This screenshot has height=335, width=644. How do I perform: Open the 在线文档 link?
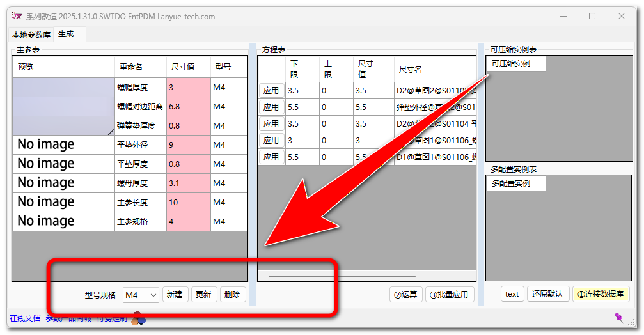pyautogui.click(x=25, y=318)
